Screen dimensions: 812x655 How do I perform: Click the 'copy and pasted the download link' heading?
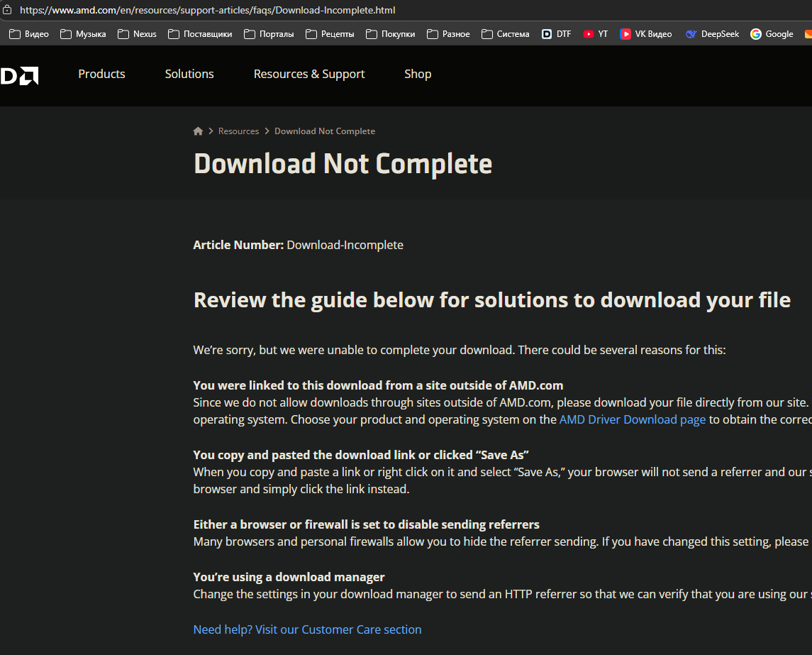tap(361, 455)
